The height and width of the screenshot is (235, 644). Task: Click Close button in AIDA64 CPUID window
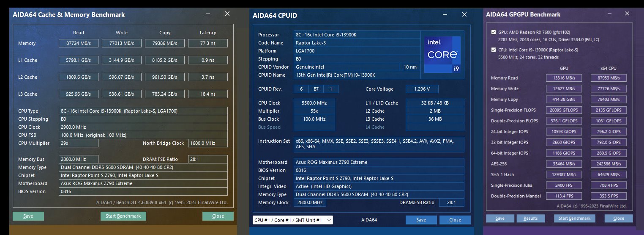pyautogui.click(x=455, y=220)
